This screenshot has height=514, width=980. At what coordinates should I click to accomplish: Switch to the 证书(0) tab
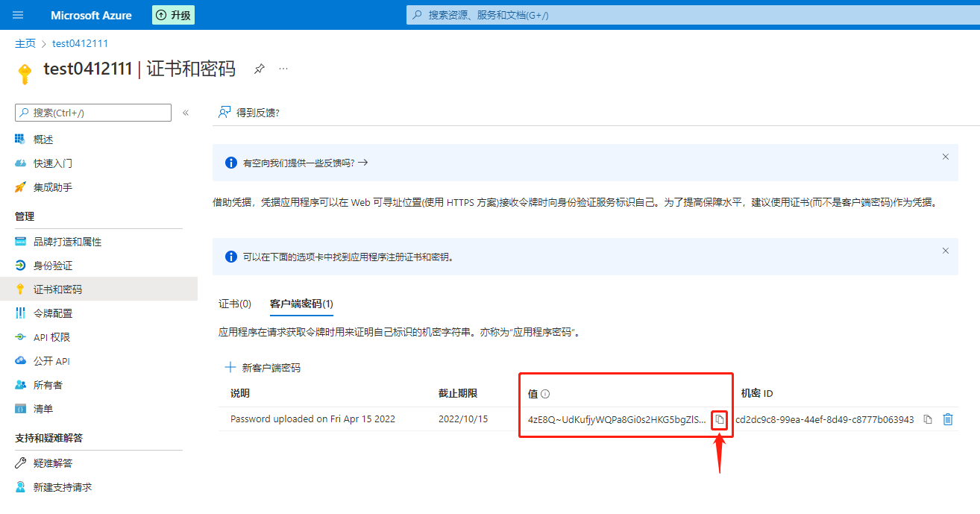235,304
